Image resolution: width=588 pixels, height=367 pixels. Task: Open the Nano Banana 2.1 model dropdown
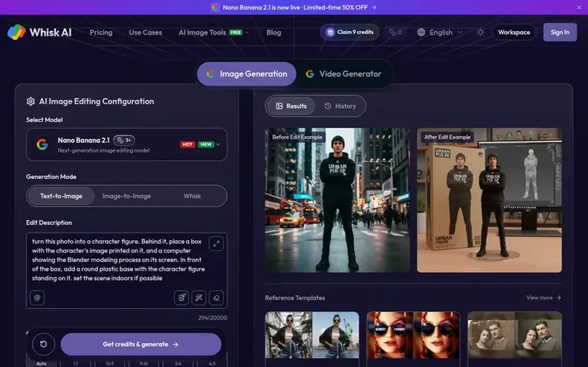coord(127,145)
